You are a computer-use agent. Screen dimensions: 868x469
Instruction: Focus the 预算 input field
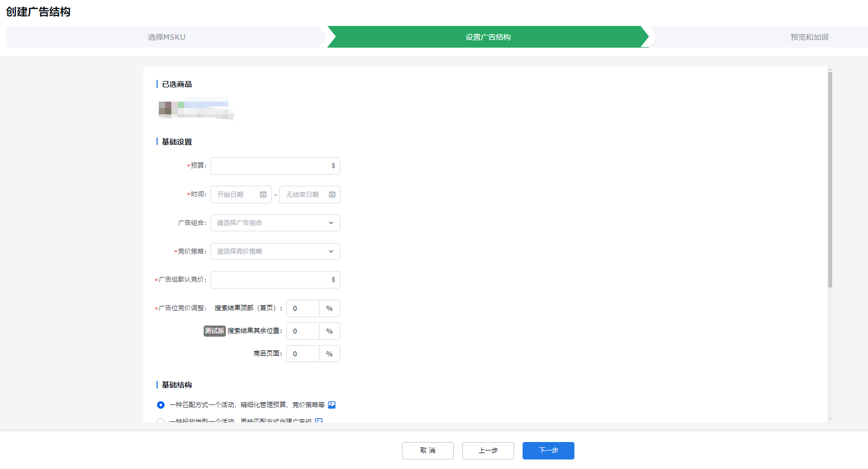pyautogui.click(x=275, y=166)
